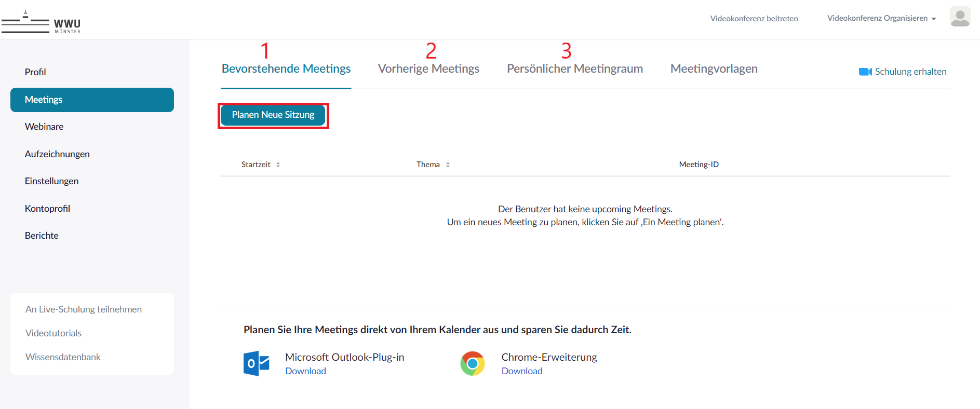This screenshot has width=980, height=409.
Task: Open the Videotutorials link
Action: (x=53, y=333)
